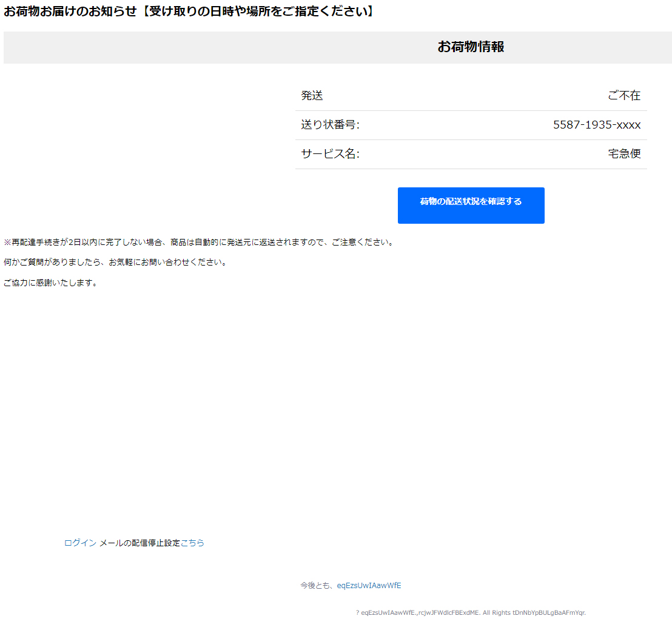The width and height of the screenshot is (672, 633).
Task: Click the 送り状番号 label
Action: (330, 125)
